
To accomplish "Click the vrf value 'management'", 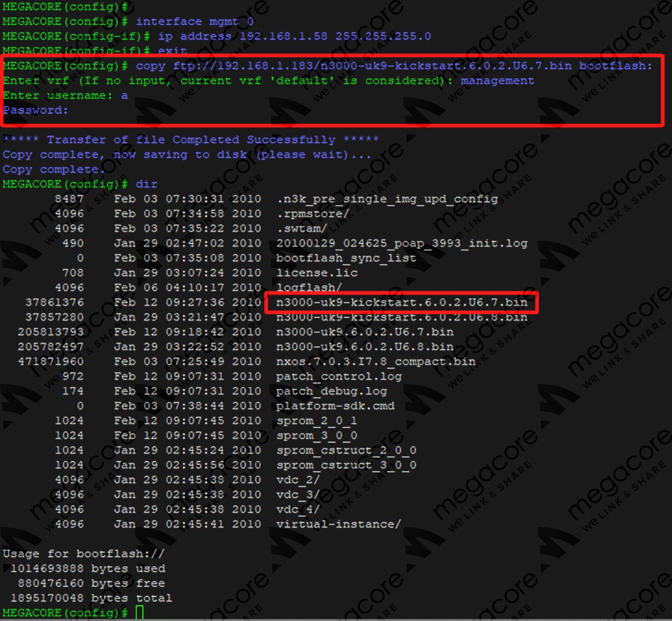I will coord(497,81).
